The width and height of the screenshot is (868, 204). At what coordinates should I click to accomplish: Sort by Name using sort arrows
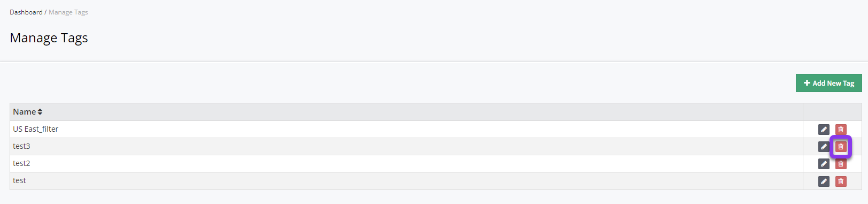tap(40, 112)
